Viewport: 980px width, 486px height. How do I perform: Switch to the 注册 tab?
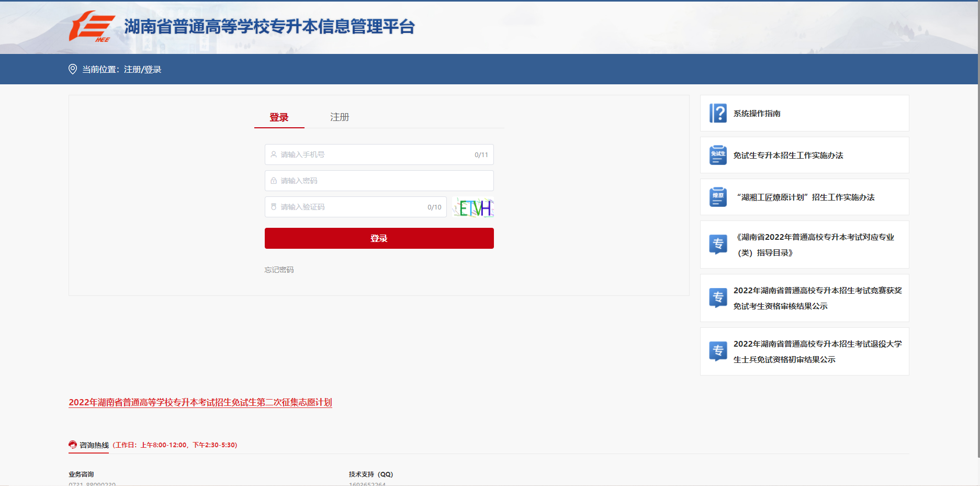[x=339, y=117]
